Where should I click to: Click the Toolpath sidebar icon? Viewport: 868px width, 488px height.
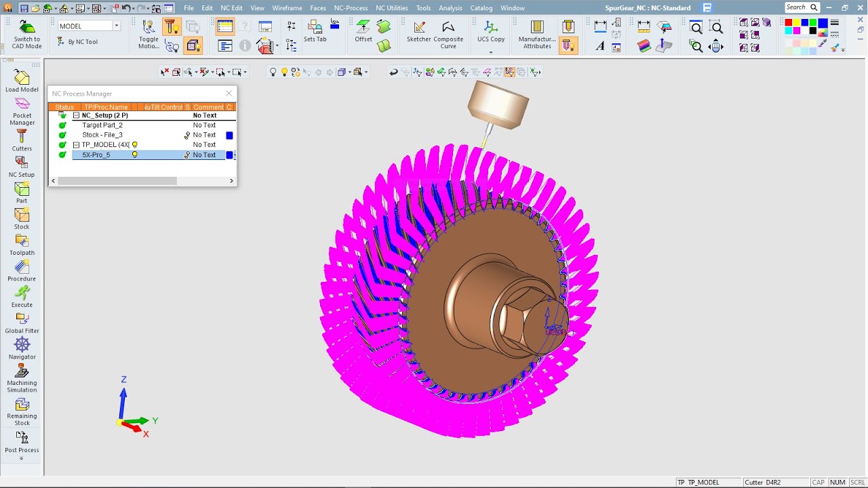click(22, 241)
